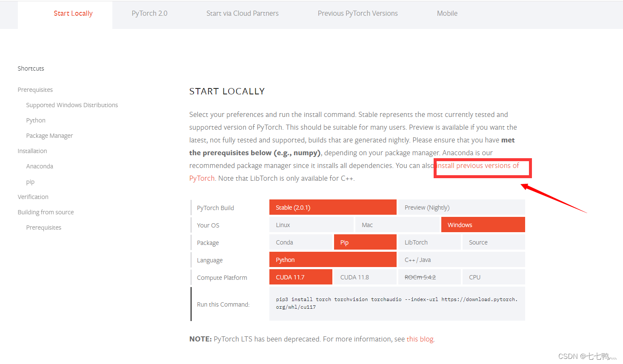Image resolution: width=623 pixels, height=364 pixels.
Task: Select Python as the language
Action: (x=333, y=259)
